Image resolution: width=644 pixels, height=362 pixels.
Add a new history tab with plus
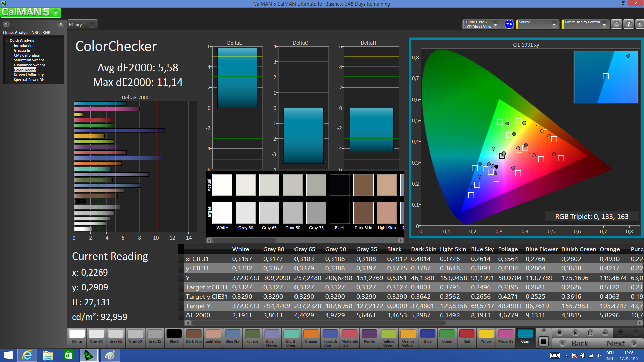pyautogui.click(x=92, y=25)
